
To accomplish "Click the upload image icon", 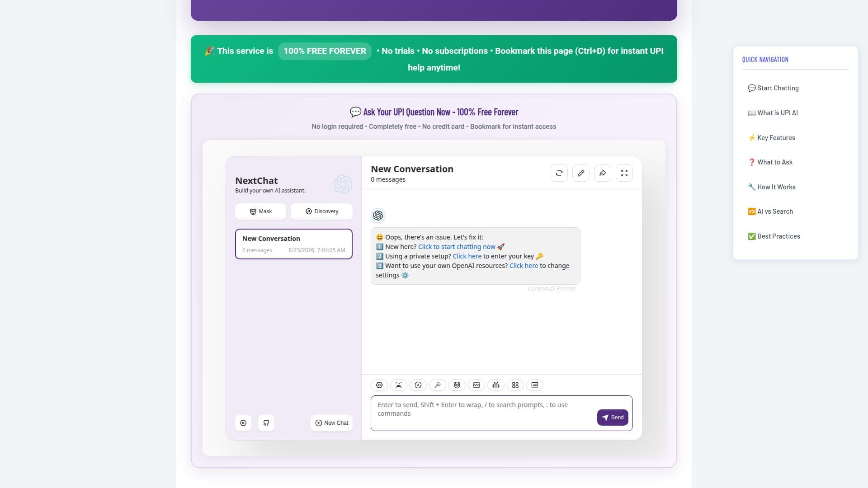I will [x=398, y=385].
